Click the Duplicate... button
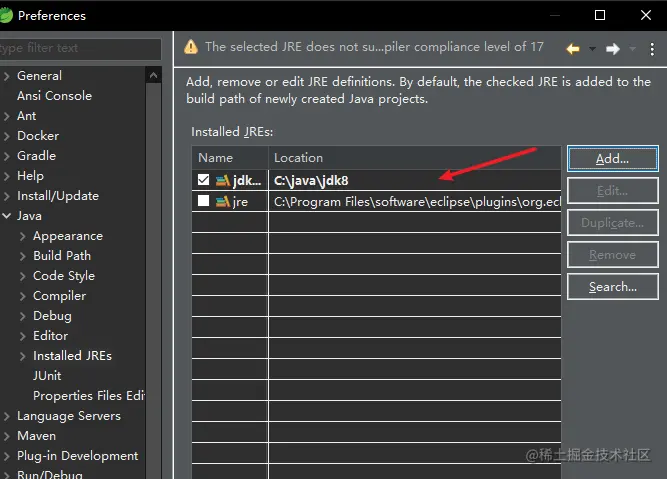This screenshot has width=667, height=479. coord(613,222)
